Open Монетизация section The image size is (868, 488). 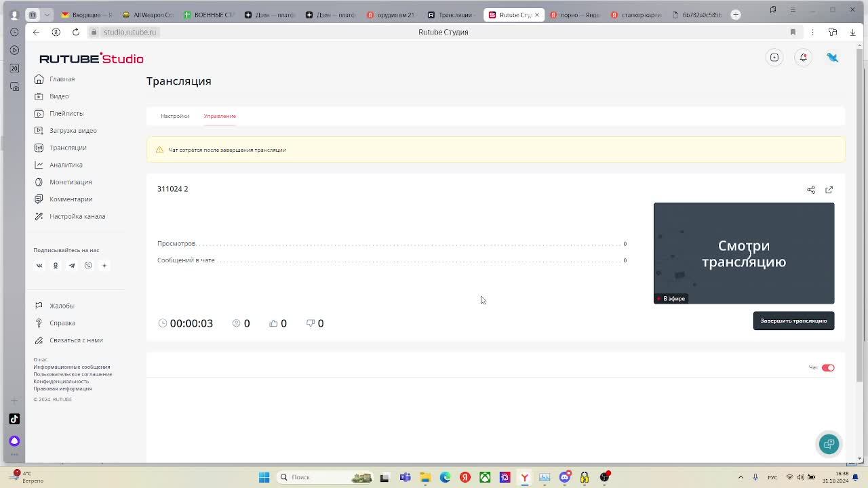[63, 182]
